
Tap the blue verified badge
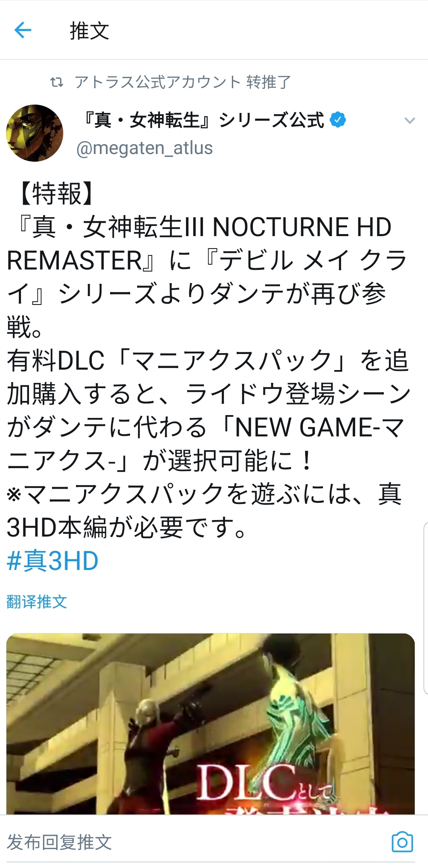coord(338,119)
